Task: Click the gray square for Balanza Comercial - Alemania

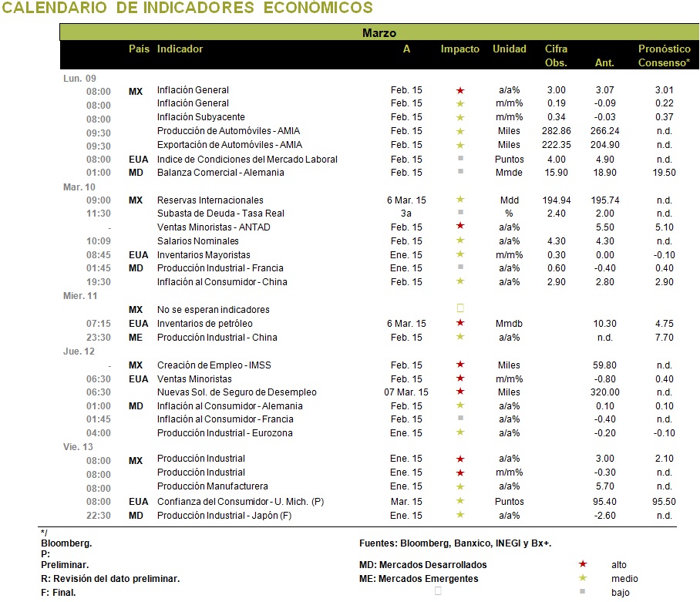Action: click(461, 171)
